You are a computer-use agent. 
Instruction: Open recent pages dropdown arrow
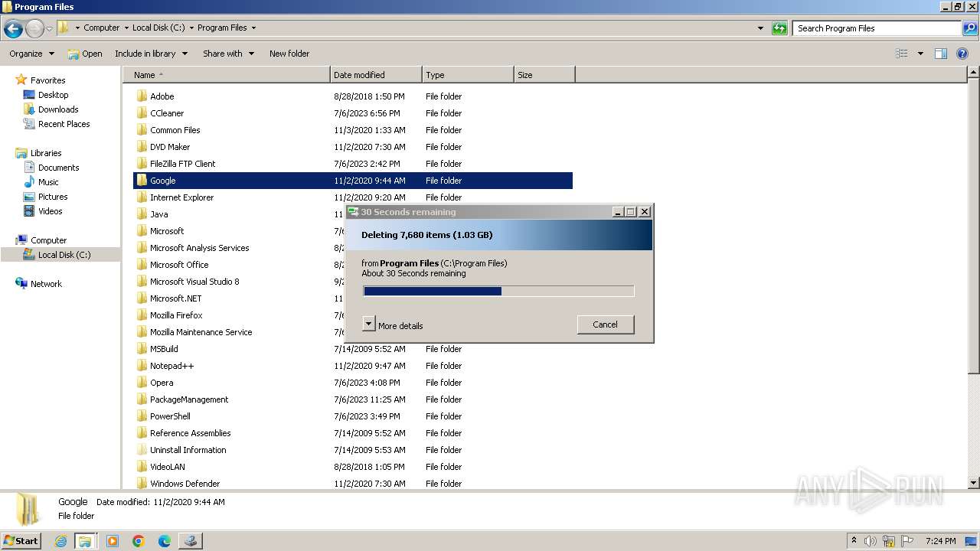tap(50, 29)
